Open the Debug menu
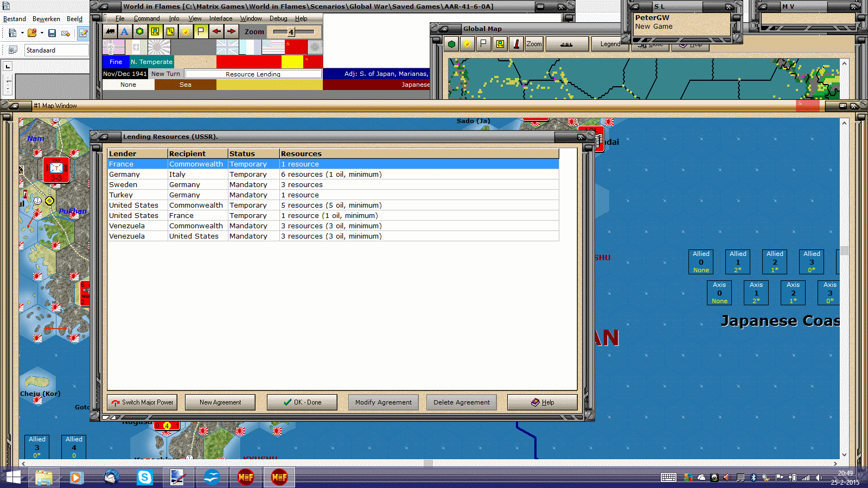This screenshot has height=488, width=868. pyautogui.click(x=278, y=18)
